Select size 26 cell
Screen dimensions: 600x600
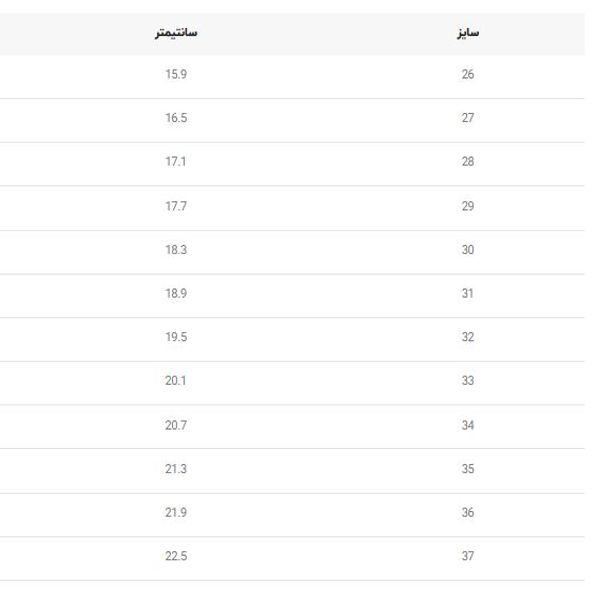pos(467,75)
